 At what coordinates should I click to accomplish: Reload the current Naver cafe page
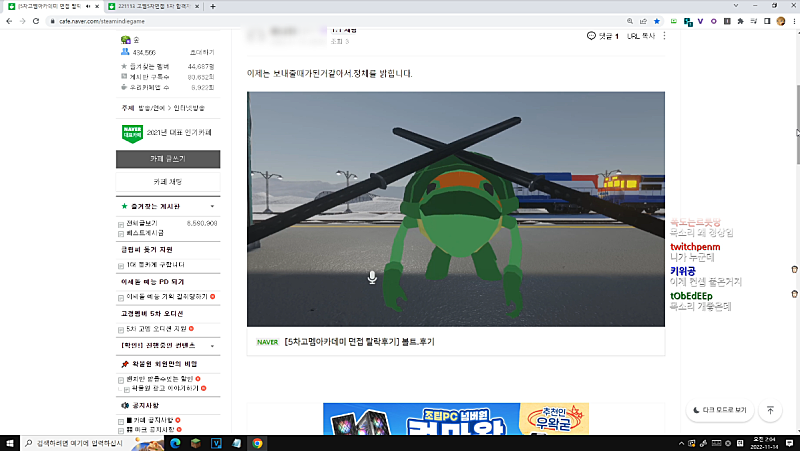tap(36, 21)
